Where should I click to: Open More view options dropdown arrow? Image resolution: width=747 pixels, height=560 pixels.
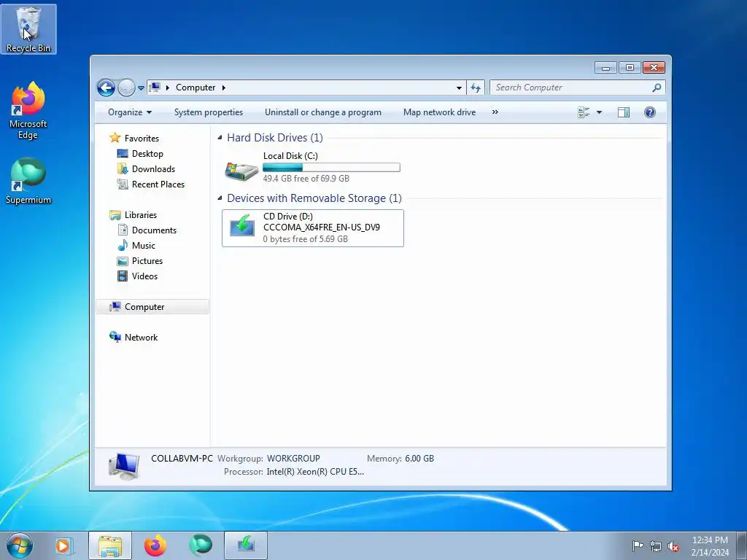tap(600, 112)
